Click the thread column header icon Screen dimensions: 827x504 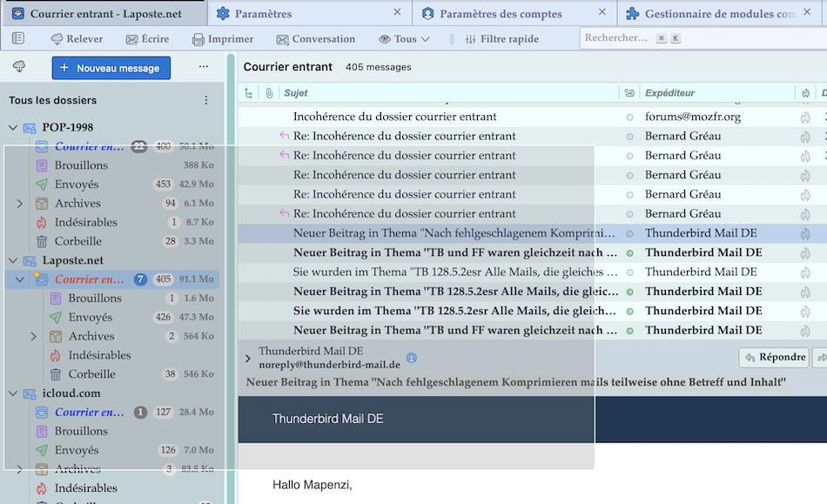click(x=248, y=93)
